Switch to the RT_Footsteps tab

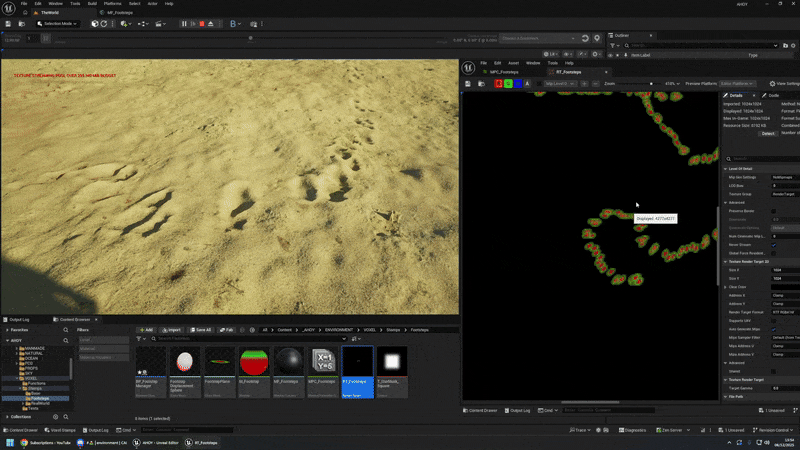pos(568,72)
